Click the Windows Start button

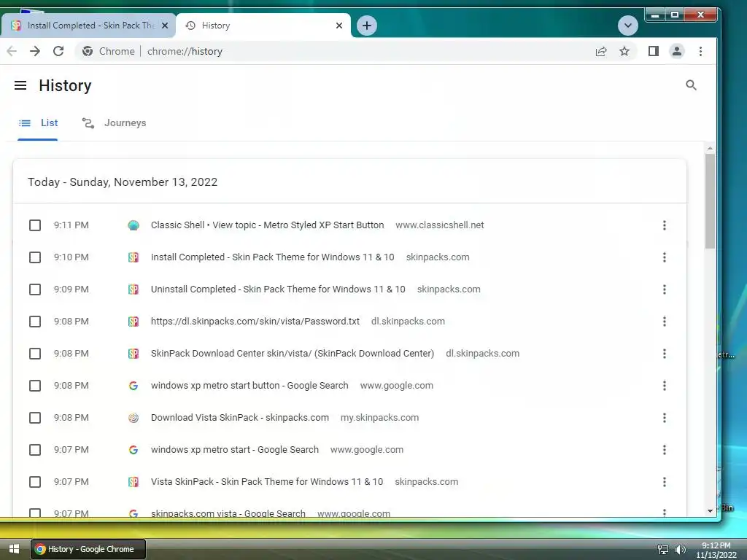(14, 549)
